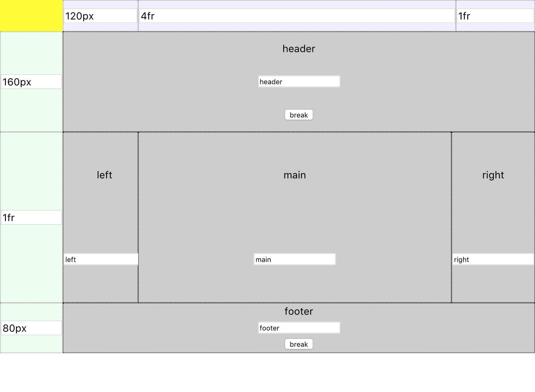
Task: Click the yellow corner swatch
Action: point(31,16)
